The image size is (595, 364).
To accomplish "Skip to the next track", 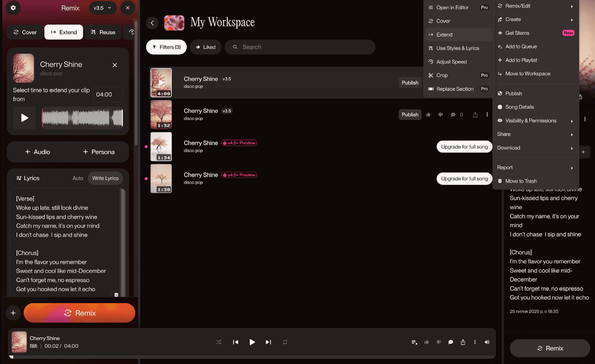I will click(268, 342).
